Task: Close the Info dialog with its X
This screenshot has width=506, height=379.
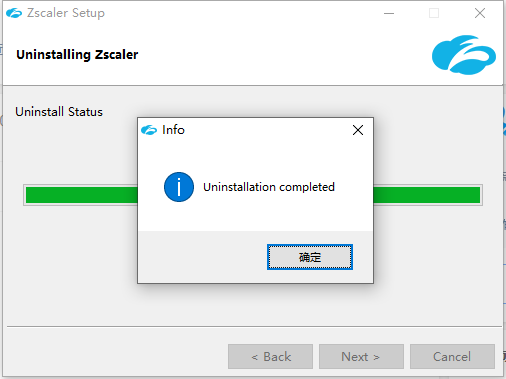Action: click(x=358, y=130)
